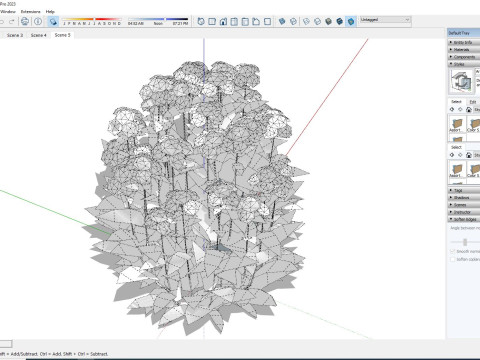Click the current style preview thumbnail
The height and width of the screenshot is (360, 480).
[461, 81]
